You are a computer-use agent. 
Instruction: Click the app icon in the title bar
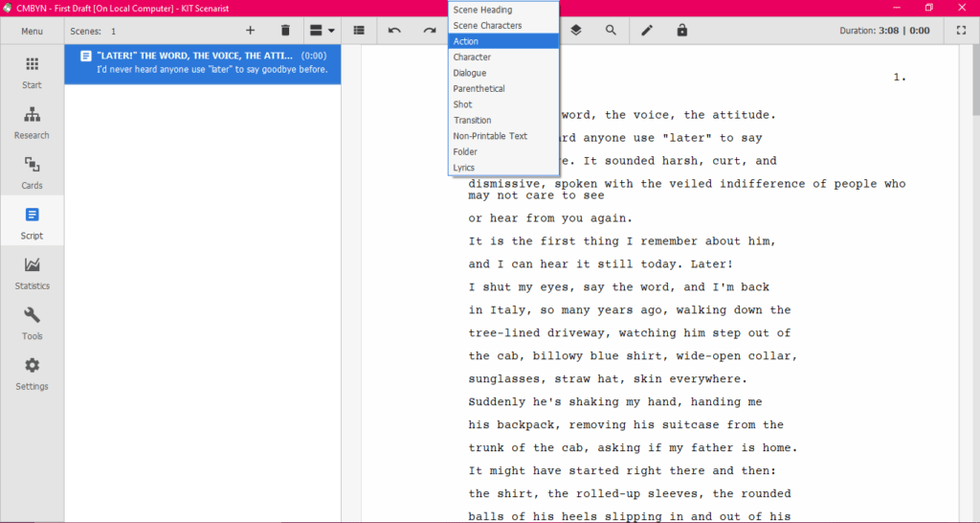8,8
